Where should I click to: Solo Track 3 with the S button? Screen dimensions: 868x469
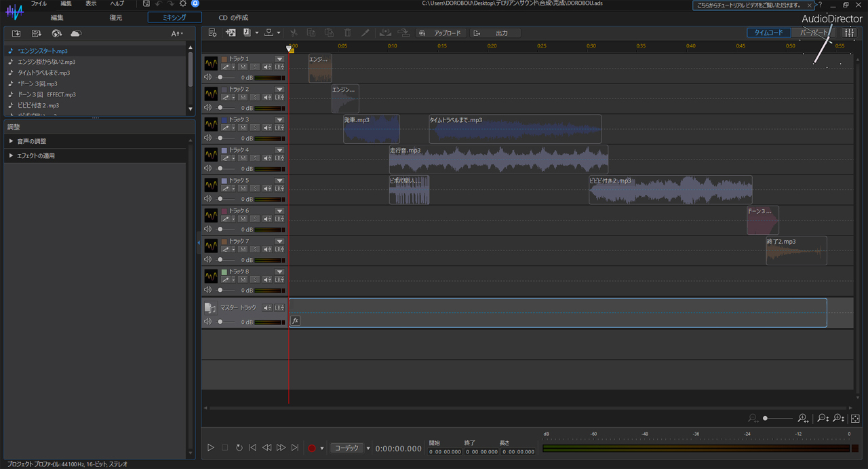tap(254, 128)
